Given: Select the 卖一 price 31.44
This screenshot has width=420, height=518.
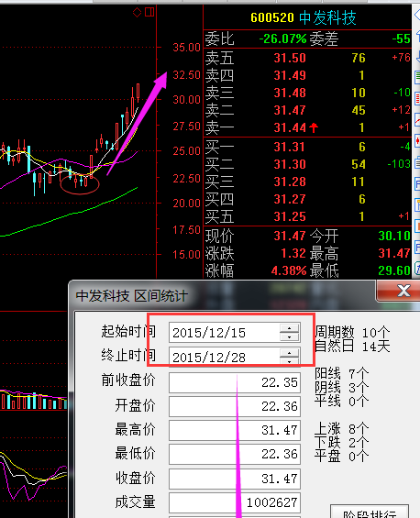Looking at the screenshot, I should pyautogui.click(x=290, y=127).
